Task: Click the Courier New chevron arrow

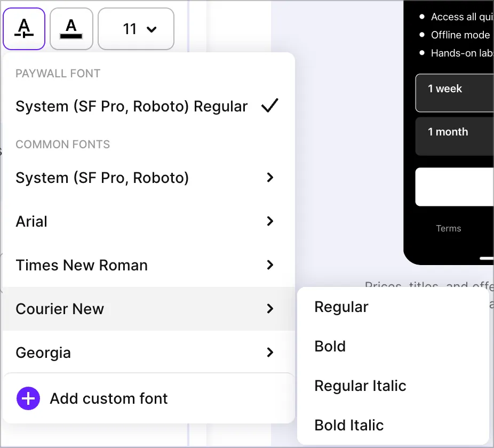Action: click(270, 309)
